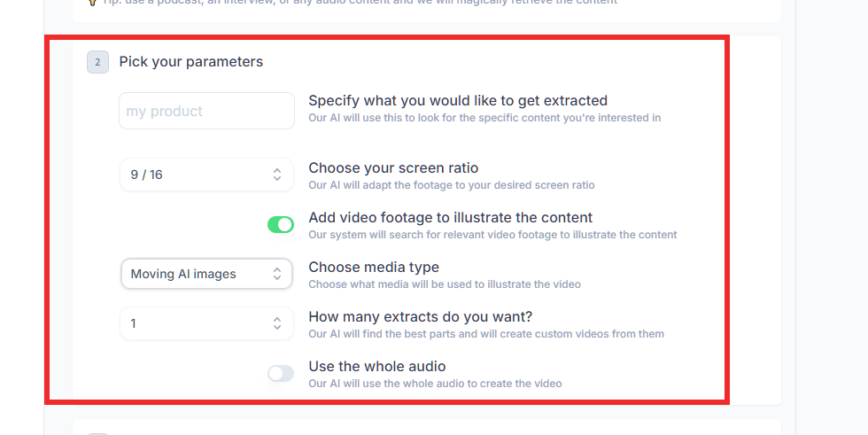The image size is (868, 435).
Task: Click the 'Choose media type' label
Action: tap(374, 268)
